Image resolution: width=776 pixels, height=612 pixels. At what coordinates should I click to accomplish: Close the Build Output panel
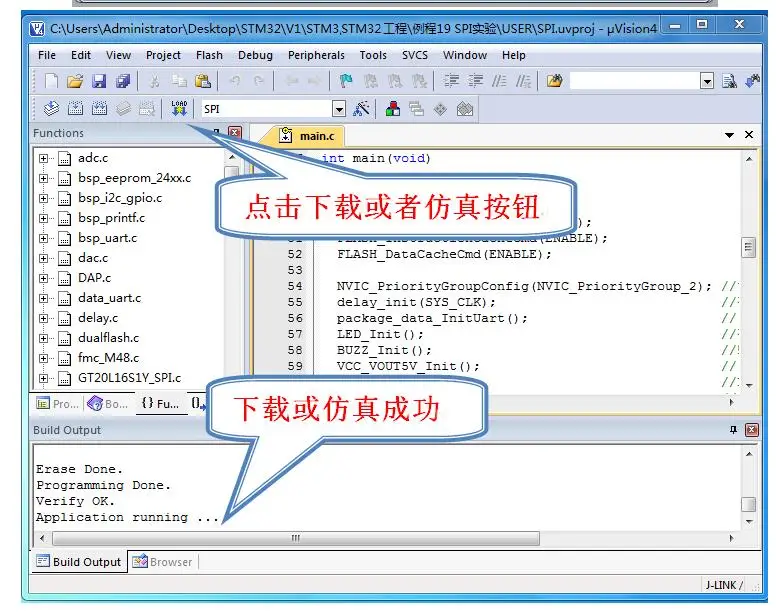point(752,430)
